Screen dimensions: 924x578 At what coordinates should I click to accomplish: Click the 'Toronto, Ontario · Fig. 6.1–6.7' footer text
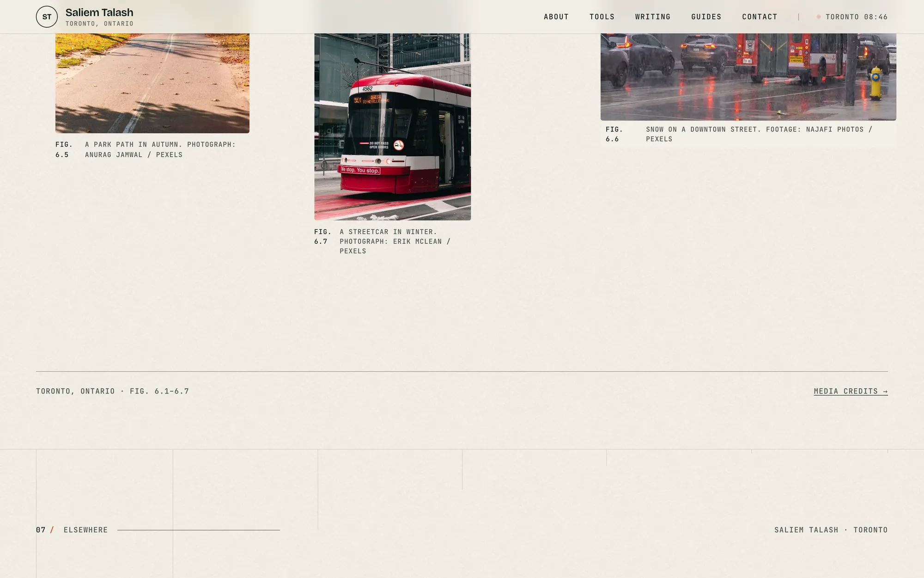(113, 391)
